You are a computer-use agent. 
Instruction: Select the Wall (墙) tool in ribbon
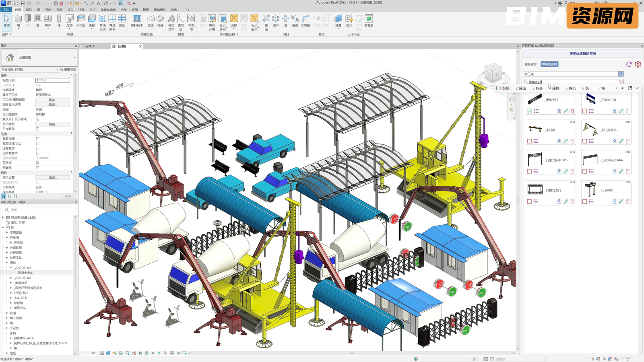(x=18, y=21)
